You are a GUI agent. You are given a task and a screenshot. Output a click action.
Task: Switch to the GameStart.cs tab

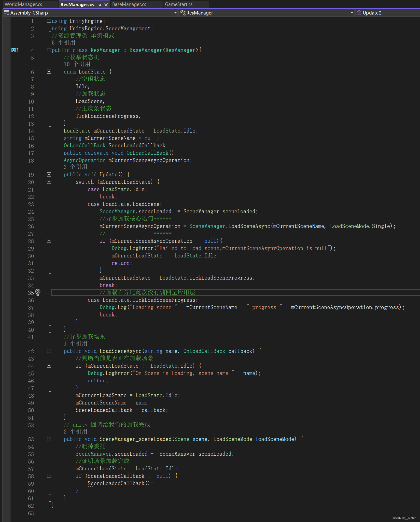pos(179,4)
